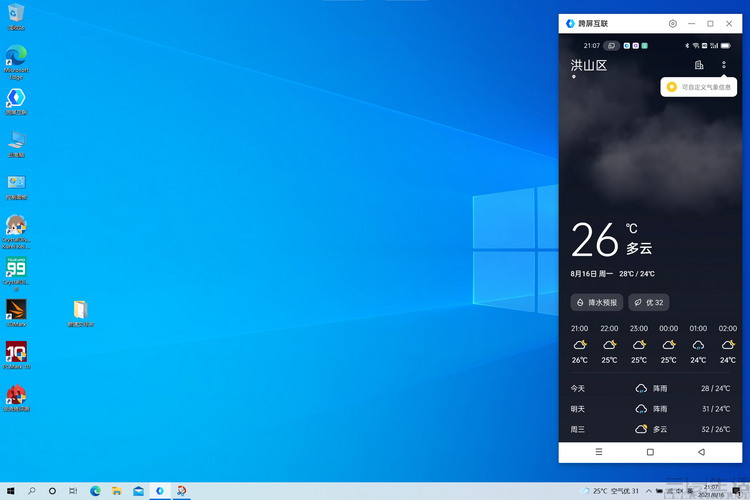Select the 00:00 hourly forecast weather icon

click(669, 344)
